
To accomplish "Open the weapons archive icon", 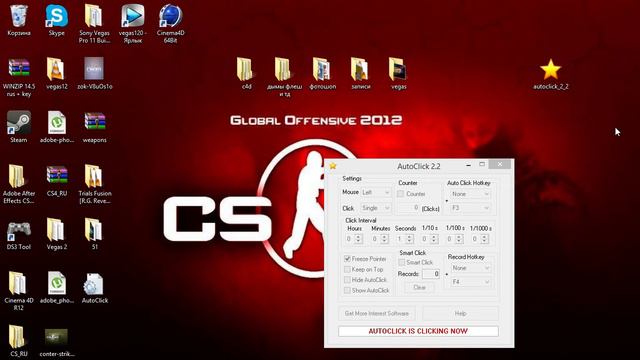I will [94, 127].
